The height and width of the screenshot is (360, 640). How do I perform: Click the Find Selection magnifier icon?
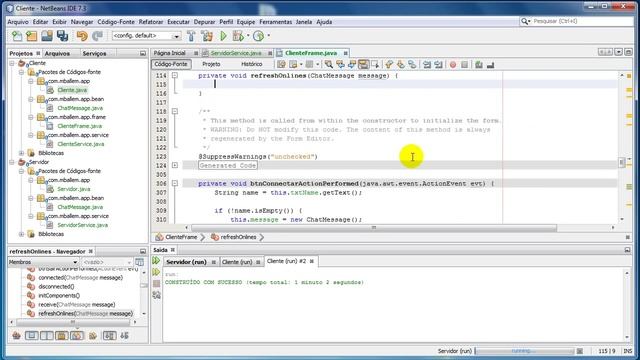point(329,64)
